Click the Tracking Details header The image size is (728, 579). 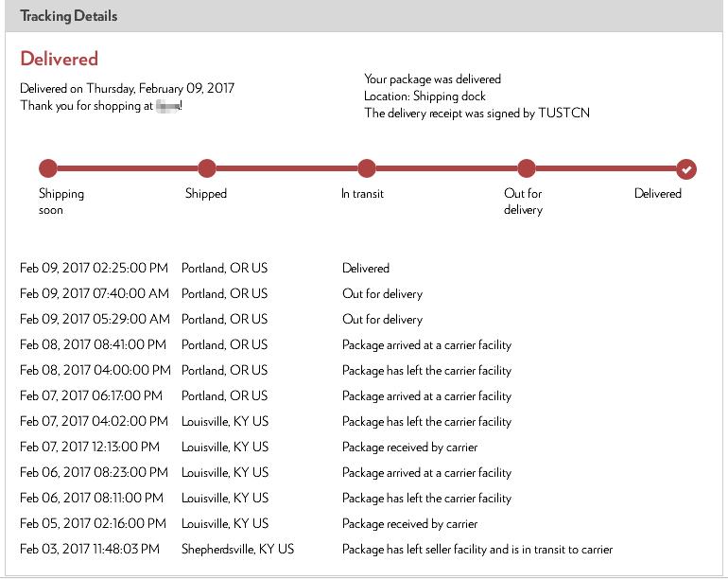click(x=69, y=16)
